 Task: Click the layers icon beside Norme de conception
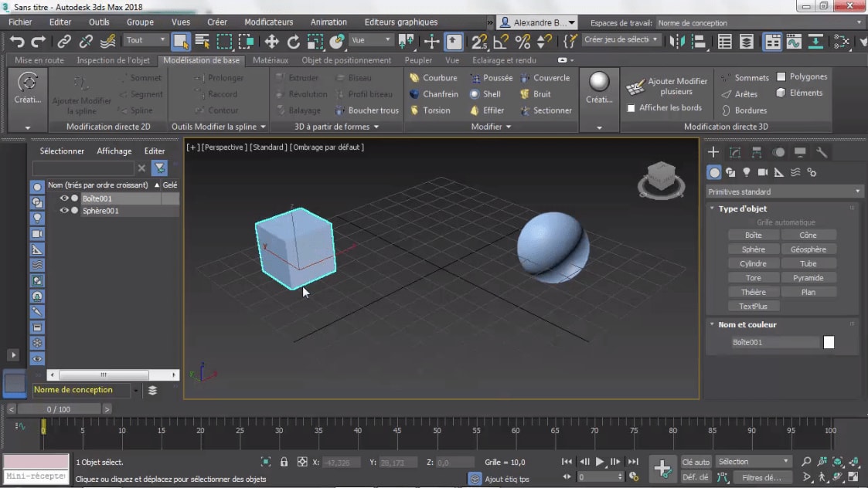(x=152, y=391)
